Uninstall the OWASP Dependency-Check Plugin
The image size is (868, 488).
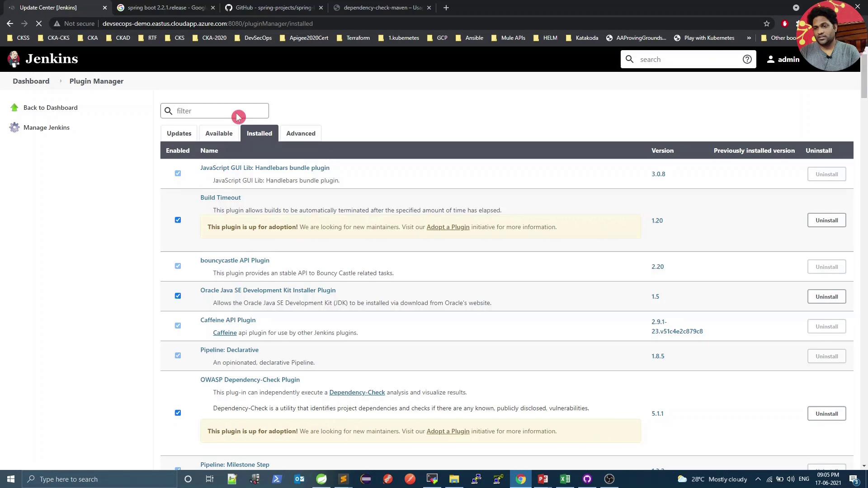(826, 413)
